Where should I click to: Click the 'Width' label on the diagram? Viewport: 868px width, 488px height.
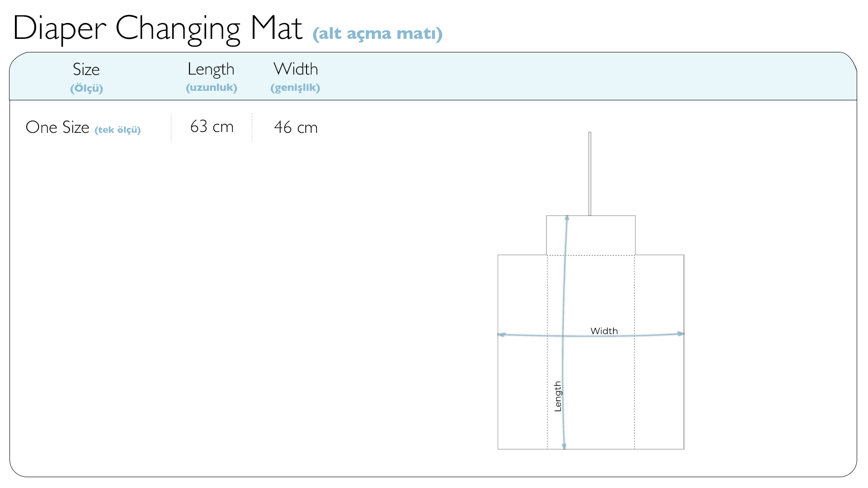pyautogui.click(x=604, y=331)
